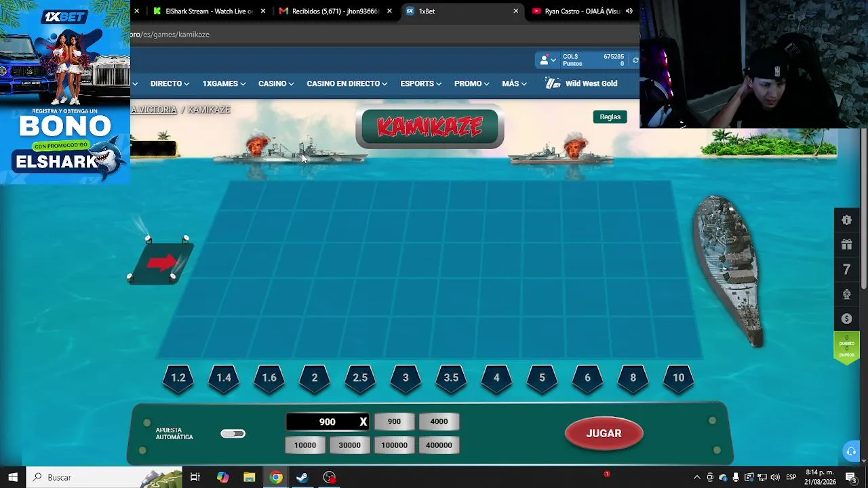868x488 pixels.
Task: Select the 10 multiplier marker
Action: point(679,378)
